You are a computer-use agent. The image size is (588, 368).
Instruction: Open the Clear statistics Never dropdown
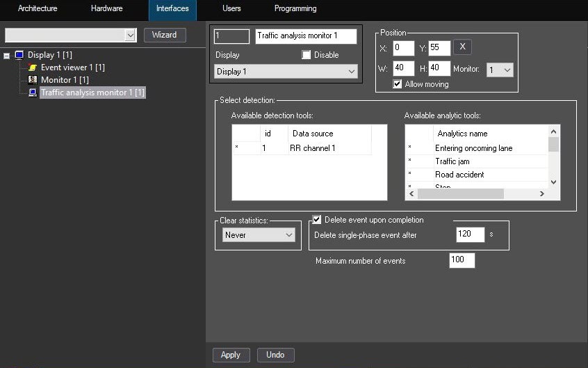259,235
